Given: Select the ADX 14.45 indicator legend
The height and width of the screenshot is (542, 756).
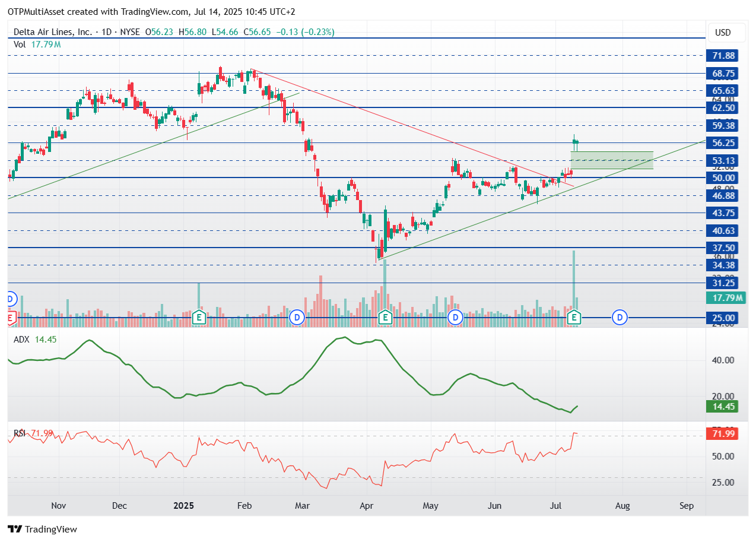Looking at the screenshot, I should (36, 339).
